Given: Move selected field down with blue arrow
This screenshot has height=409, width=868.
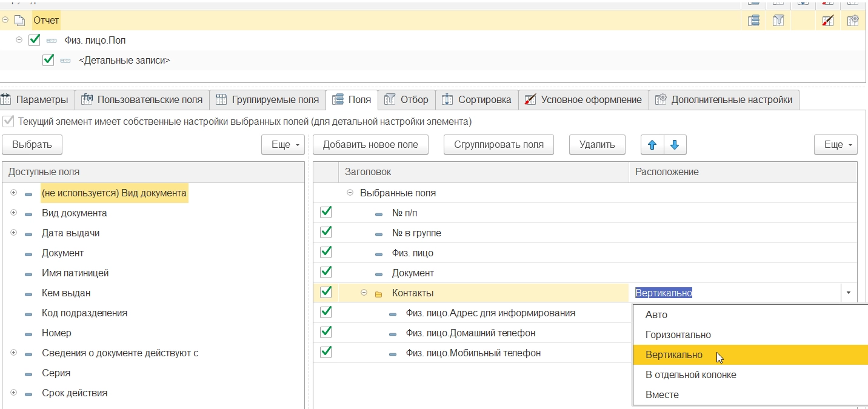Looking at the screenshot, I should point(675,145).
